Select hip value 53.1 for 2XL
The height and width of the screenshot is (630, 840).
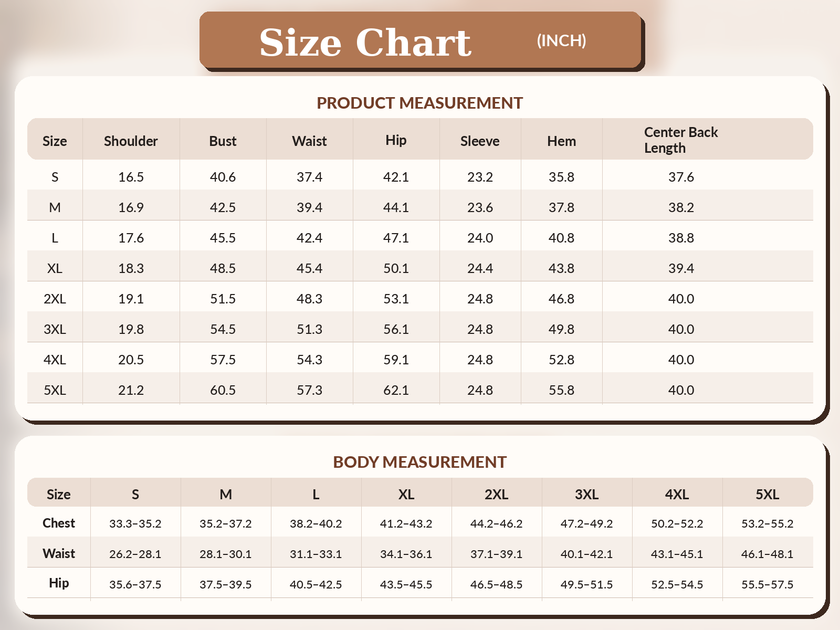tap(396, 299)
